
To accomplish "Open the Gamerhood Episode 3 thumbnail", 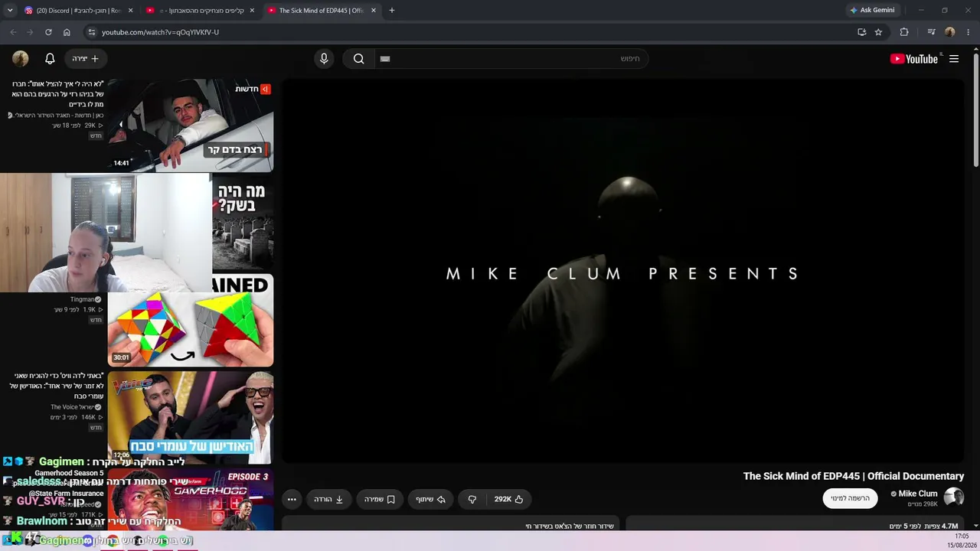I will point(190,499).
